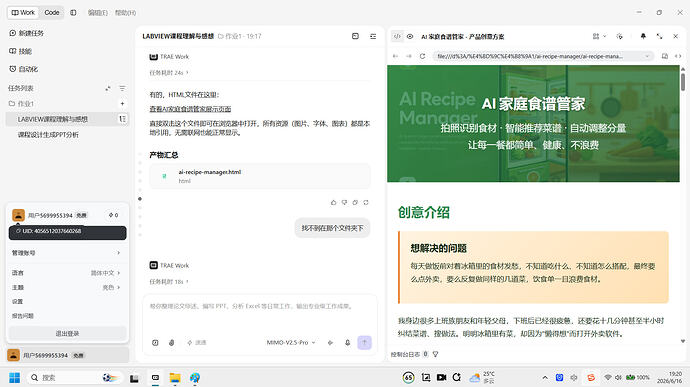This screenshot has width=690, height=387.
Task: Reload the preview page
Action: [x=422, y=56]
